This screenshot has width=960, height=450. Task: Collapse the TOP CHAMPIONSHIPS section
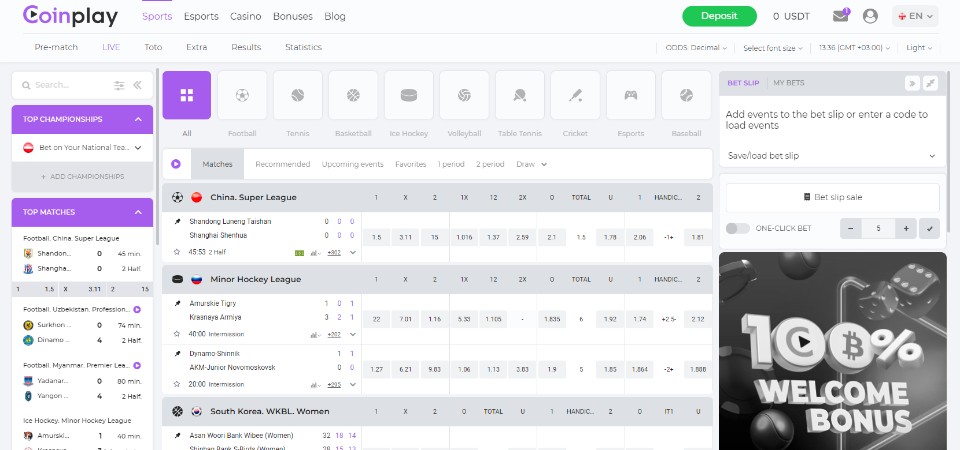tap(138, 119)
